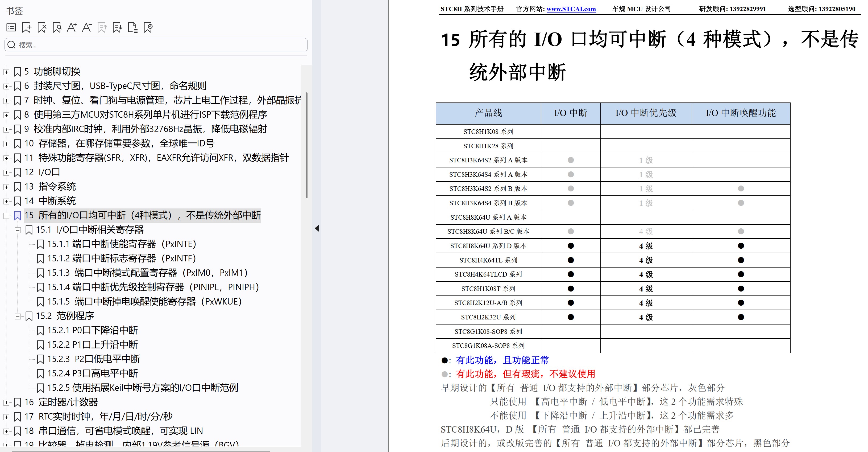Click the 'STC8H4K64TLCD 系列' table cell
868x452 pixels.
point(488,274)
